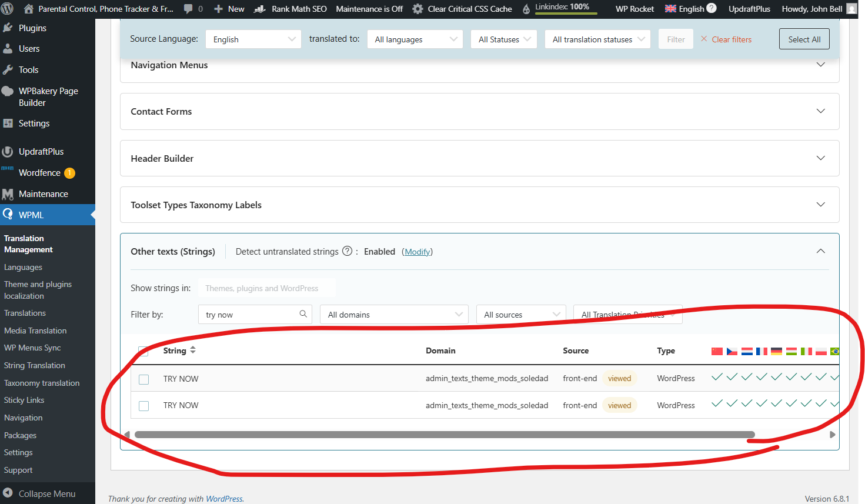Image resolution: width=865 pixels, height=504 pixels.
Task: Click the Select All button
Action: (x=804, y=39)
